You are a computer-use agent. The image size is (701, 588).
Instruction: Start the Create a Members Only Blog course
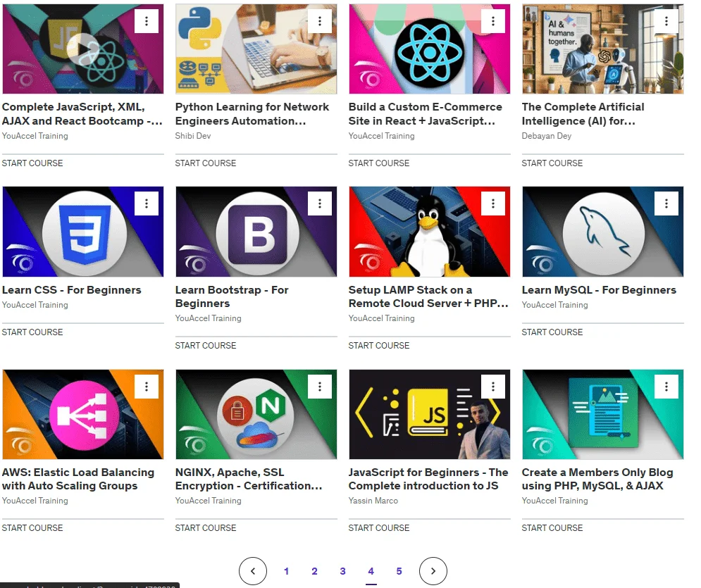pos(552,527)
